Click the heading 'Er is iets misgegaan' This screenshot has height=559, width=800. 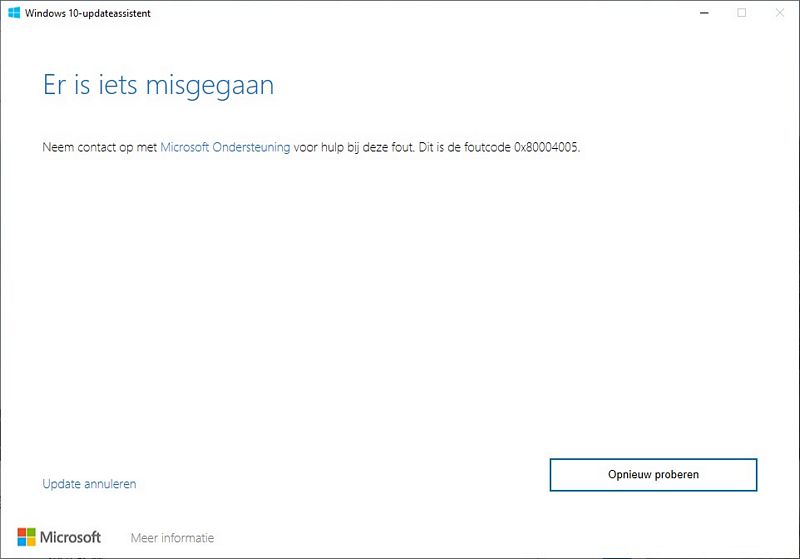pyautogui.click(x=158, y=85)
